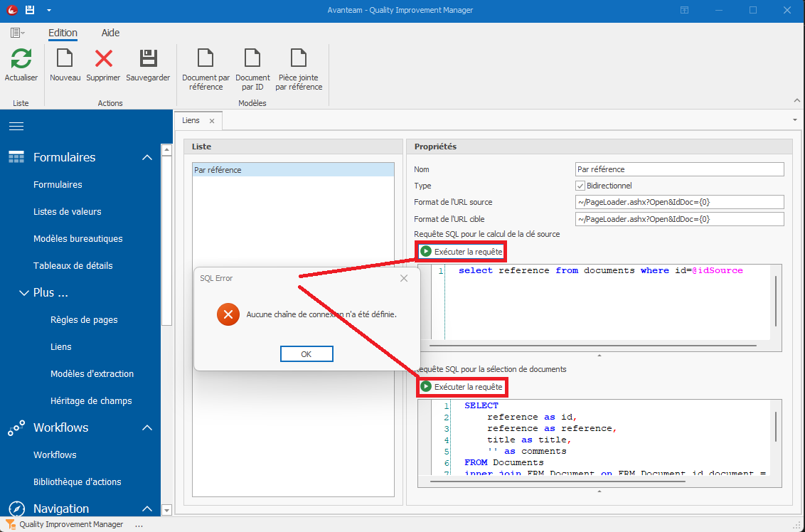
Task: Collapse the Formulaires section
Action: 147,158
